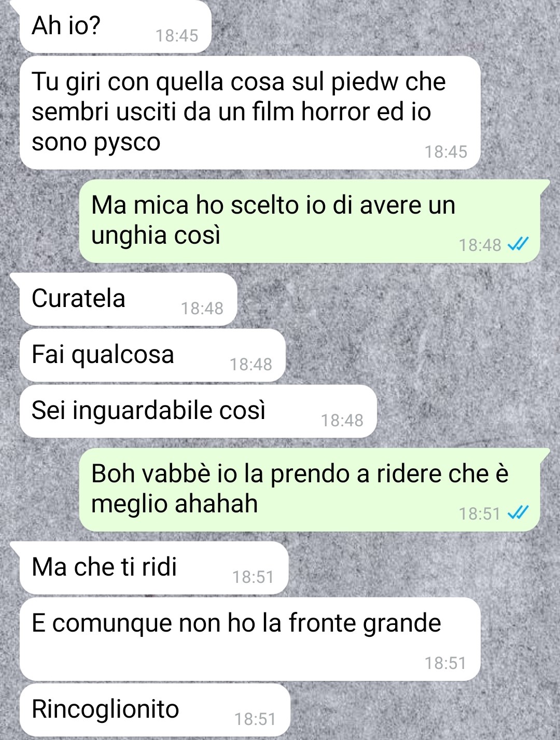Image resolution: width=560 pixels, height=740 pixels.
Task: Click the 18:48 timestamp beside 'Sei inguardabile così'
Action: [342, 421]
